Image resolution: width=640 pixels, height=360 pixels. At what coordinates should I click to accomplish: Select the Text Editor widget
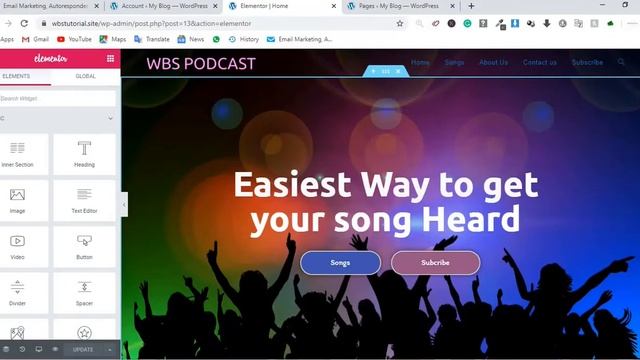click(84, 201)
